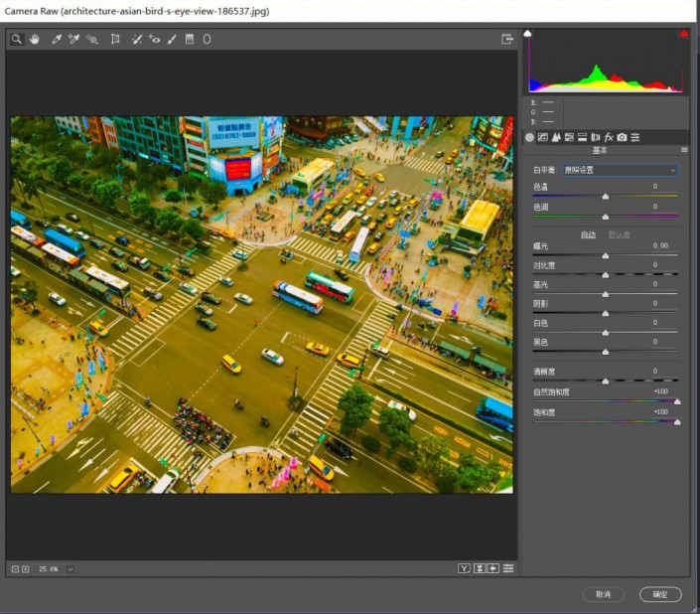Open the Presets panel tab
Viewport: 700px width, 614px height.
click(635, 137)
